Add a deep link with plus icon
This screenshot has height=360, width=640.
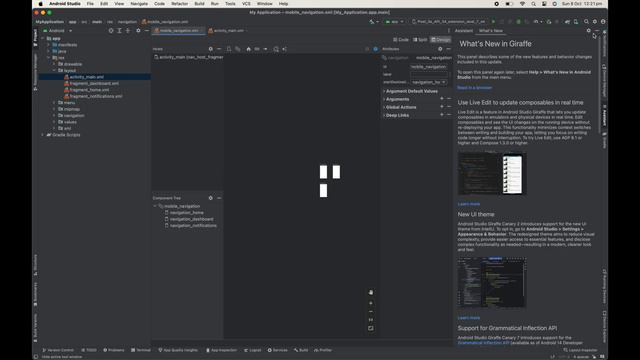[x=442, y=115]
